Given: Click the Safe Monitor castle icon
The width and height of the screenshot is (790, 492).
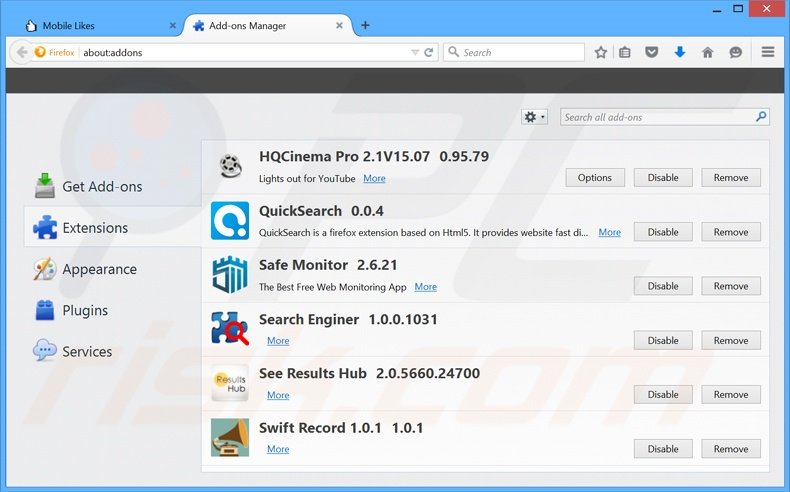Looking at the screenshot, I should [x=230, y=274].
